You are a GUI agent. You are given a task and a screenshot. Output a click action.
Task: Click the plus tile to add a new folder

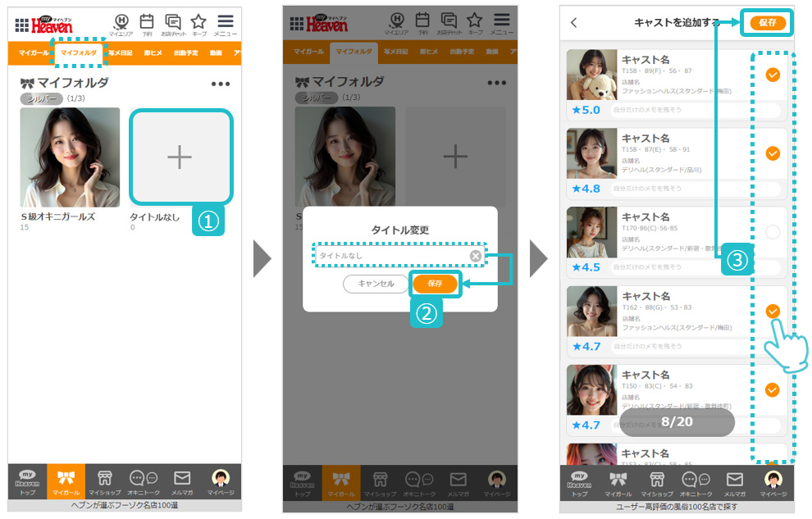pos(180,157)
